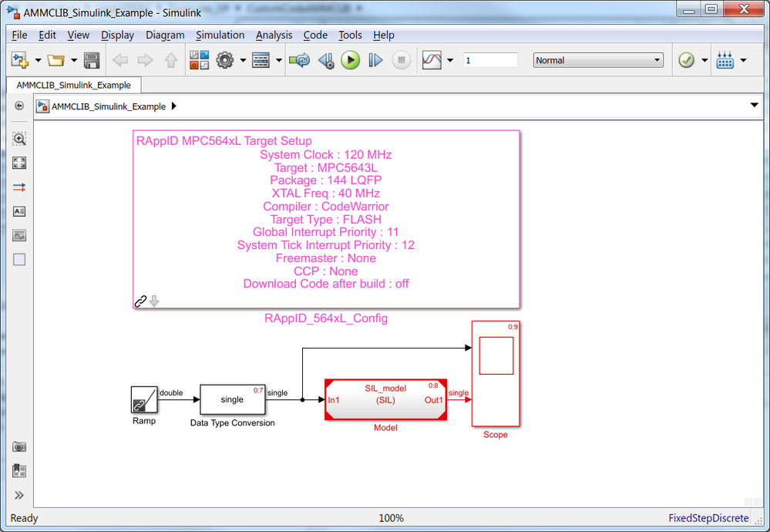Open the Library Browser icon
Image resolution: width=770 pixels, height=532 pixels.
[200, 60]
